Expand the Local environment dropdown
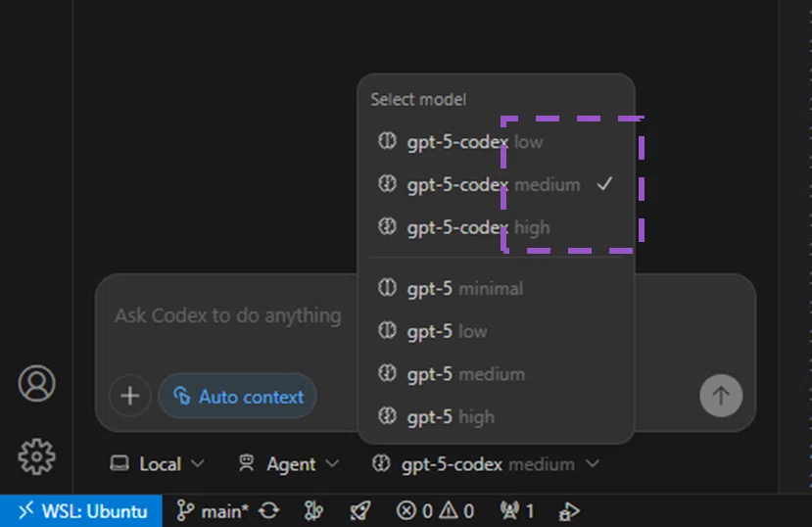 point(157,464)
